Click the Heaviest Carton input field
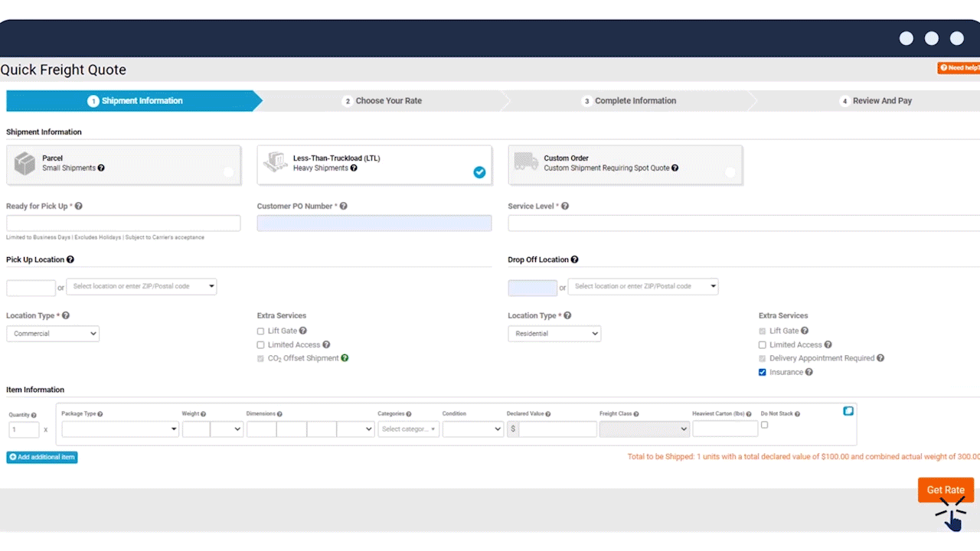The height and width of the screenshot is (551, 980). [x=725, y=429]
